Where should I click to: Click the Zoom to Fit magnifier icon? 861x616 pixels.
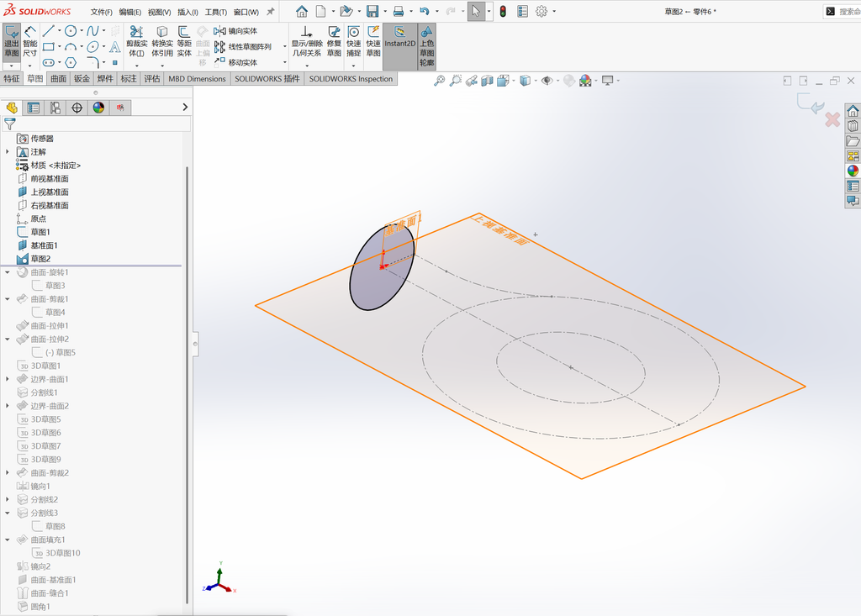pyautogui.click(x=439, y=81)
